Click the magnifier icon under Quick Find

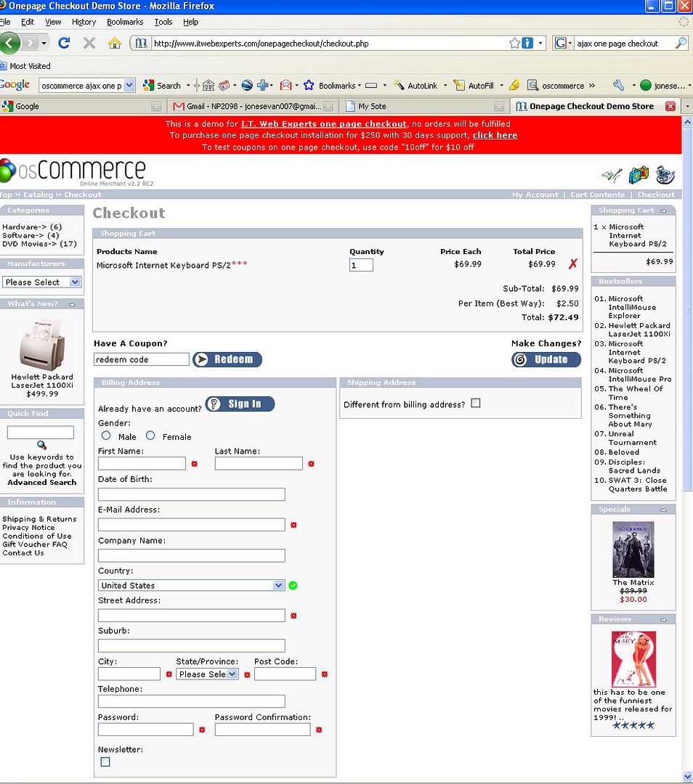tap(41, 445)
